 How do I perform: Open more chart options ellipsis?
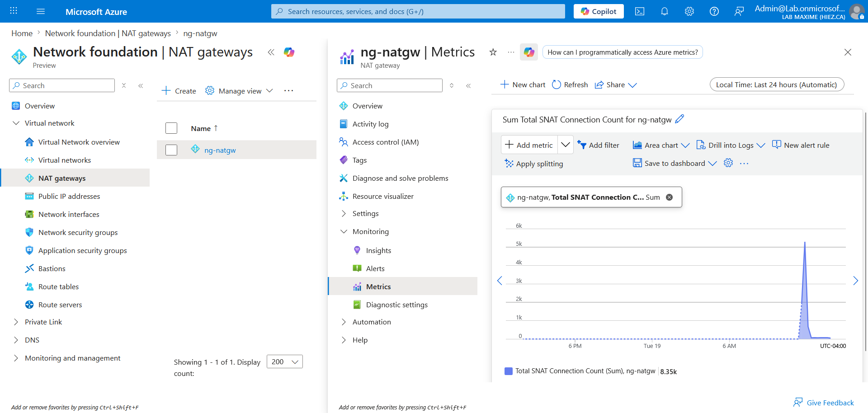pyautogui.click(x=744, y=163)
